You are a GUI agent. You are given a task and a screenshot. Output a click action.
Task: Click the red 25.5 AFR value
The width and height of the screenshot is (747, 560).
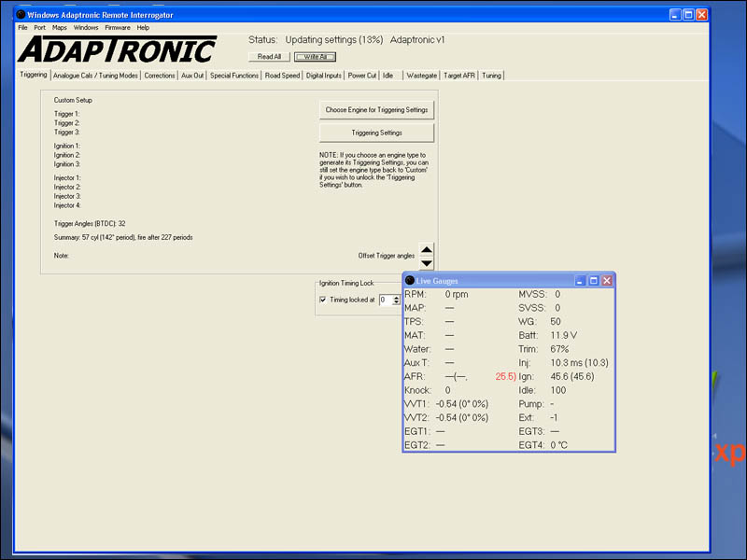[505, 377]
